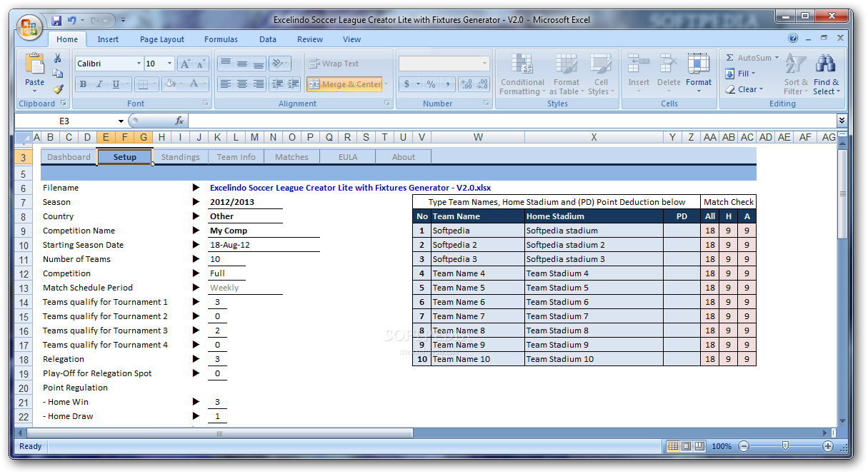Open the number format combo box
Viewport: 868px width, 474px height.
tap(444, 64)
